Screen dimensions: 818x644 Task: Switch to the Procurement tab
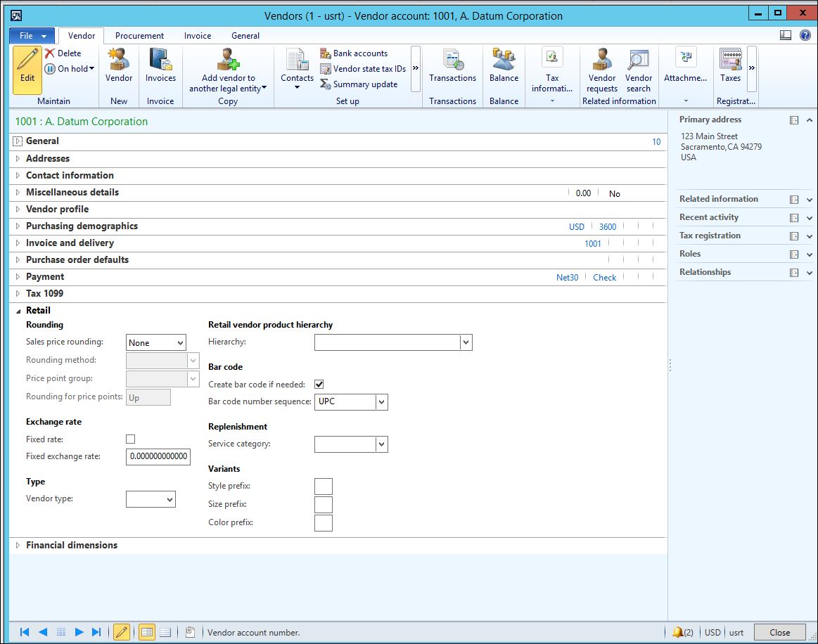(139, 36)
